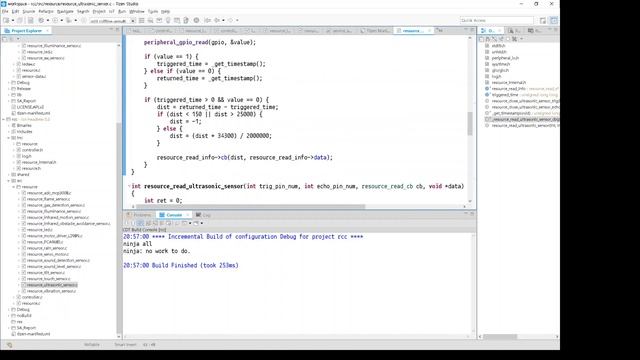Viewport: 640px width, 360px height.
Task: Close the Console tab
Action: (188, 215)
